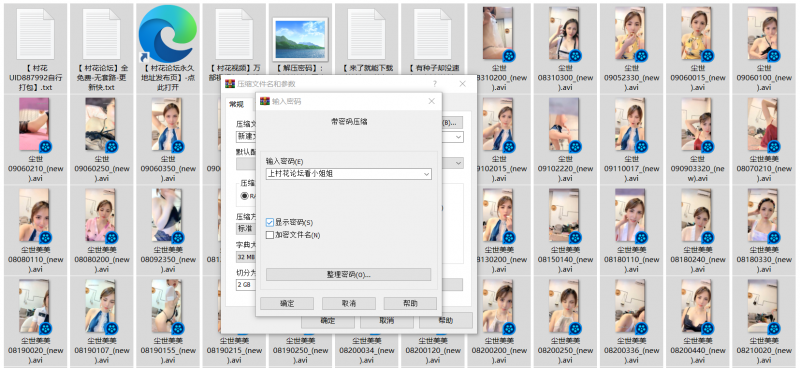Click the WinRAR icon in 输入密码 title bar

[265, 101]
